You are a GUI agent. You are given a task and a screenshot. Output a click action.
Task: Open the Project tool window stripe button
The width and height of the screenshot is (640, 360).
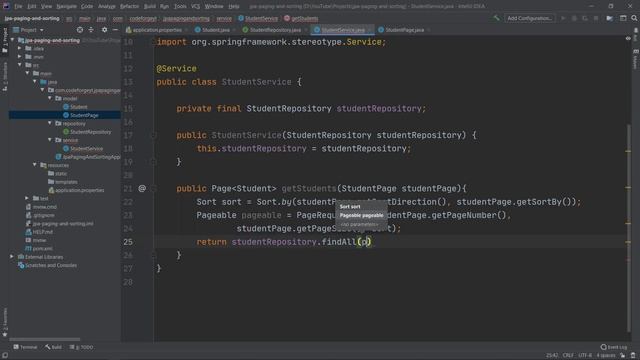[5, 40]
